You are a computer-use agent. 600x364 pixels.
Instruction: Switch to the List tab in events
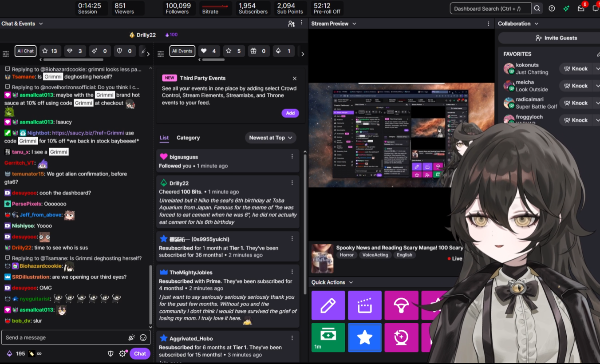[x=164, y=138]
